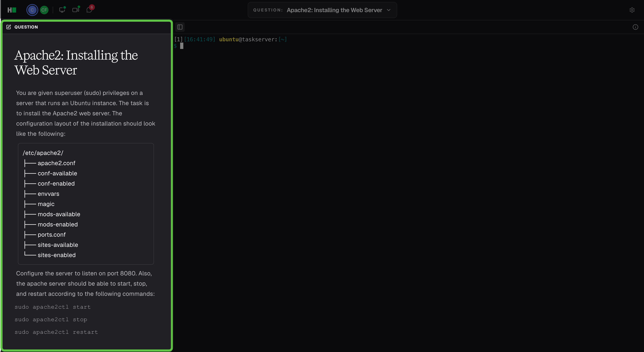Click the 'magic' tree entry
Viewport: 644px width, 352px height.
[46, 204]
